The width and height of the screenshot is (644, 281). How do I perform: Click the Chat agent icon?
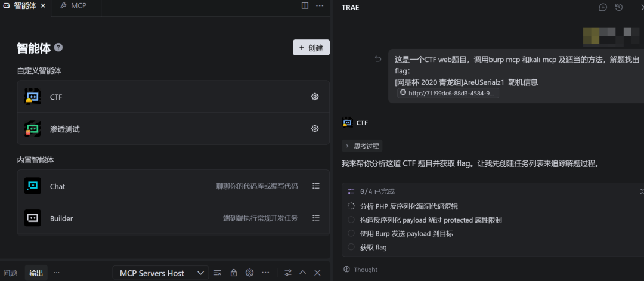[32, 186]
